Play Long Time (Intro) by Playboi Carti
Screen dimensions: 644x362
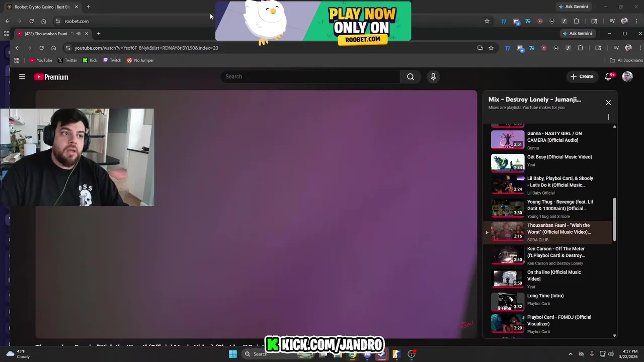coord(547,302)
